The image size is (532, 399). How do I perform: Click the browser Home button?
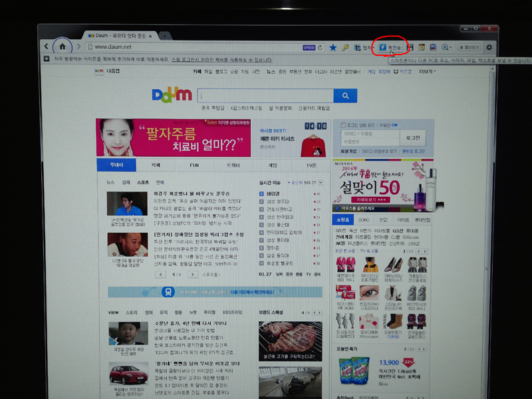coord(63,47)
